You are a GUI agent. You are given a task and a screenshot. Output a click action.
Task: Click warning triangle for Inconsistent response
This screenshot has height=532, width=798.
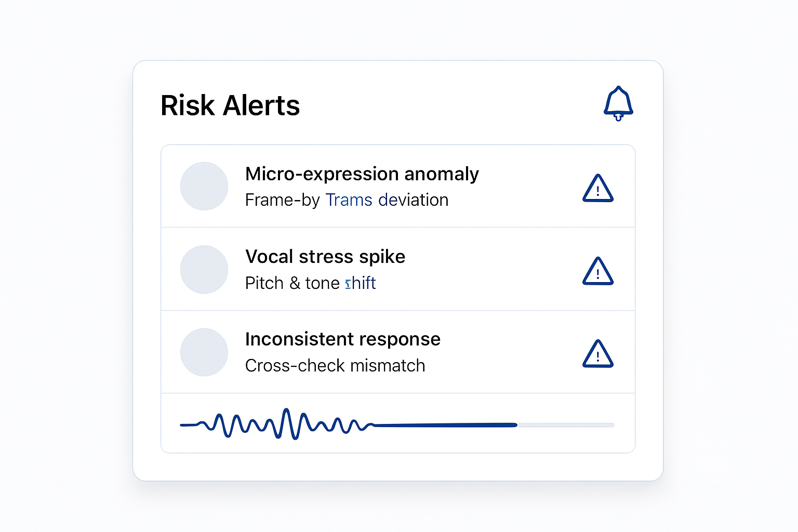[x=598, y=354]
